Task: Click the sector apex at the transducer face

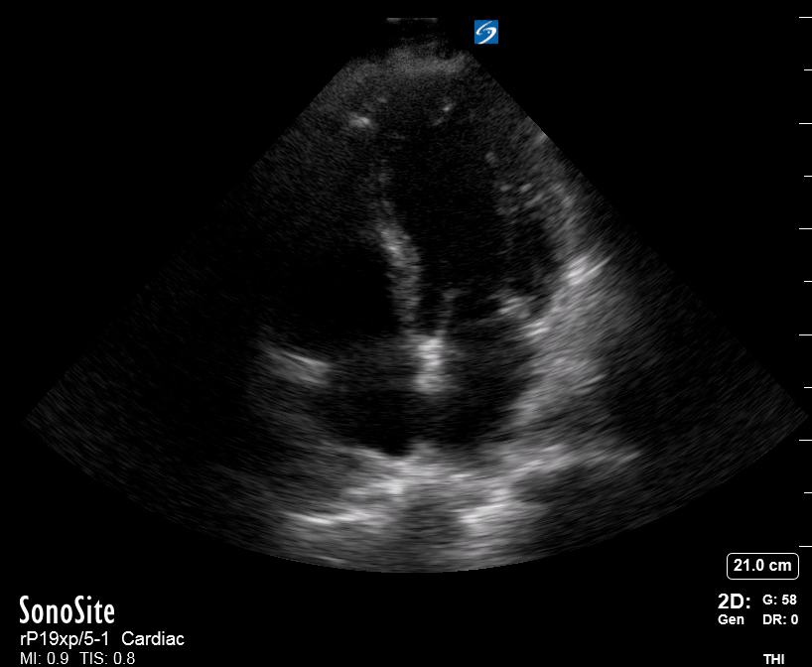Action: coord(412,22)
